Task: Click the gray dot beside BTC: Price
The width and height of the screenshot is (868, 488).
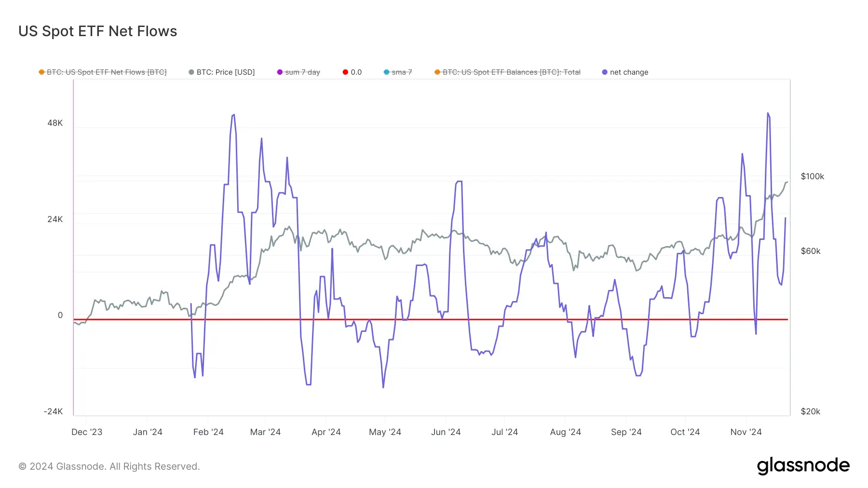Action: pyautogui.click(x=191, y=72)
